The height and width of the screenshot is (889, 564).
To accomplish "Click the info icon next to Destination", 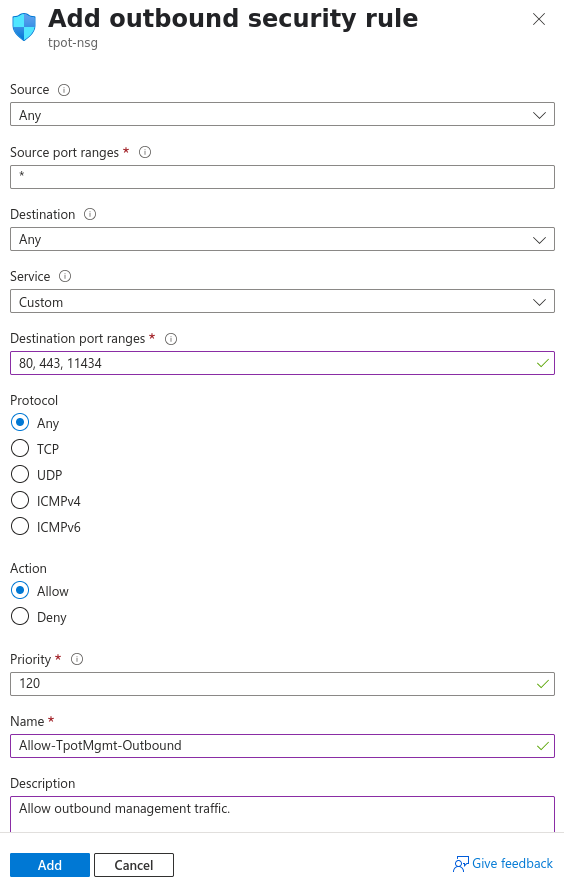I will pyautogui.click(x=90, y=214).
